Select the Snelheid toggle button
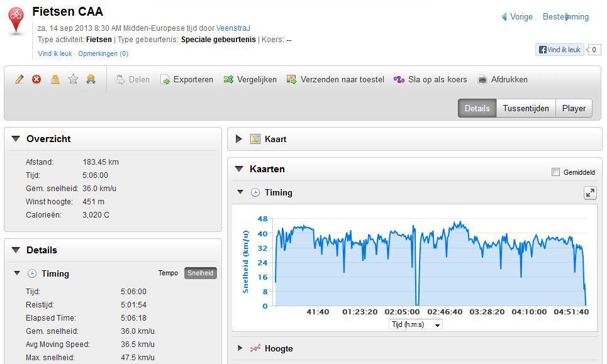 201,273
